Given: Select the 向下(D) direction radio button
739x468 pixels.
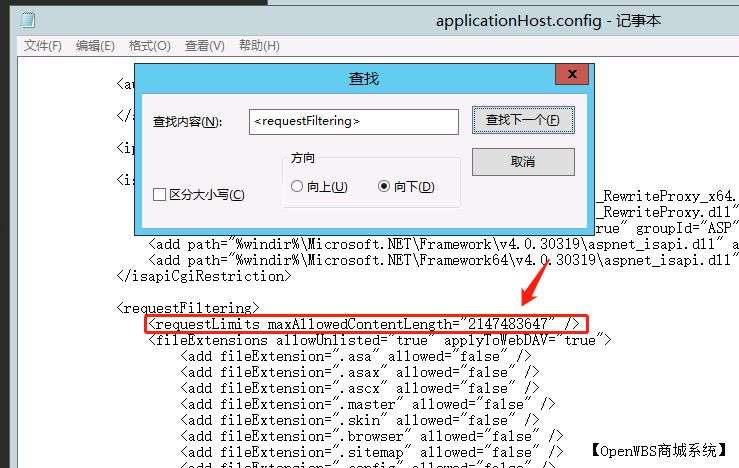Looking at the screenshot, I should pyautogui.click(x=384, y=187).
